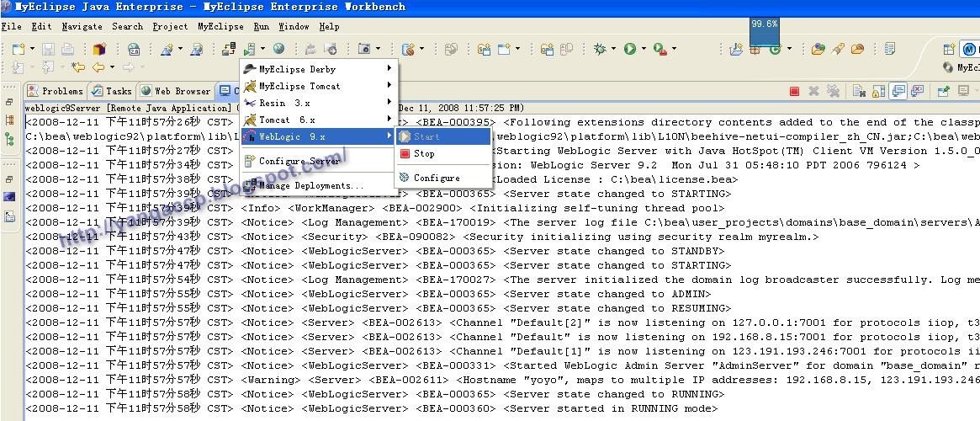Expand the MyEclipse Derby submenu arrow

coord(389,68)
